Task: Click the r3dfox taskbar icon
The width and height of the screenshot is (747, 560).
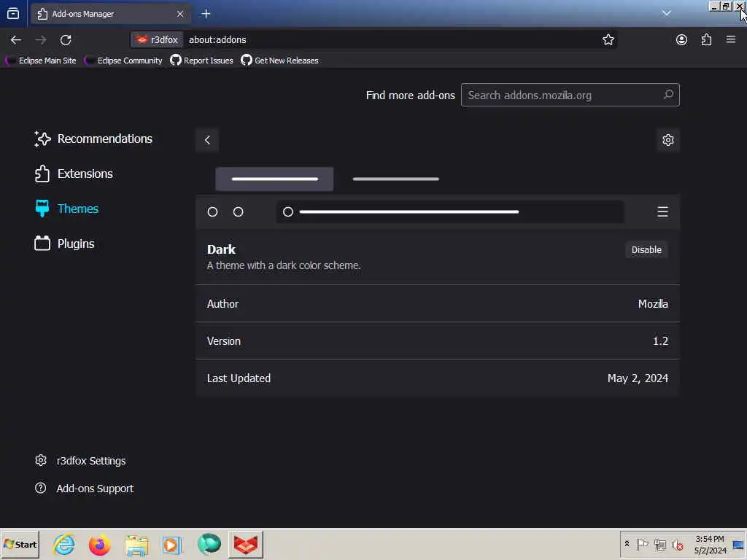Action: pos(245,544)
